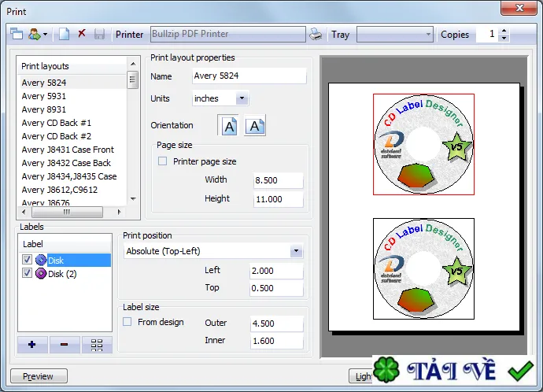Screen dimensions: 543x392
Task: Open printer setup icon next to printer field
Action: point(316,34)
